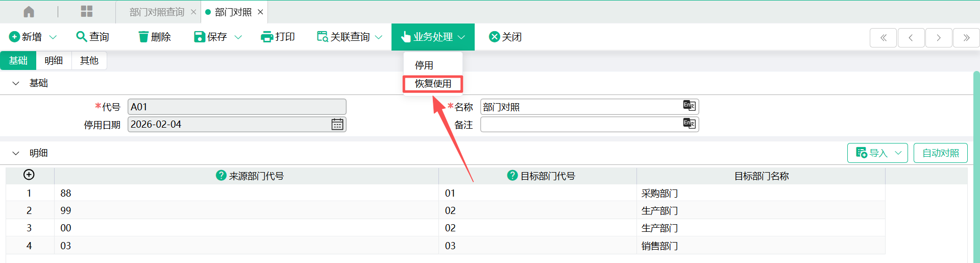The height and width of the screenshot is (263, 980).
Task: Click the 打印 printer button
Action: coord(278,37)
